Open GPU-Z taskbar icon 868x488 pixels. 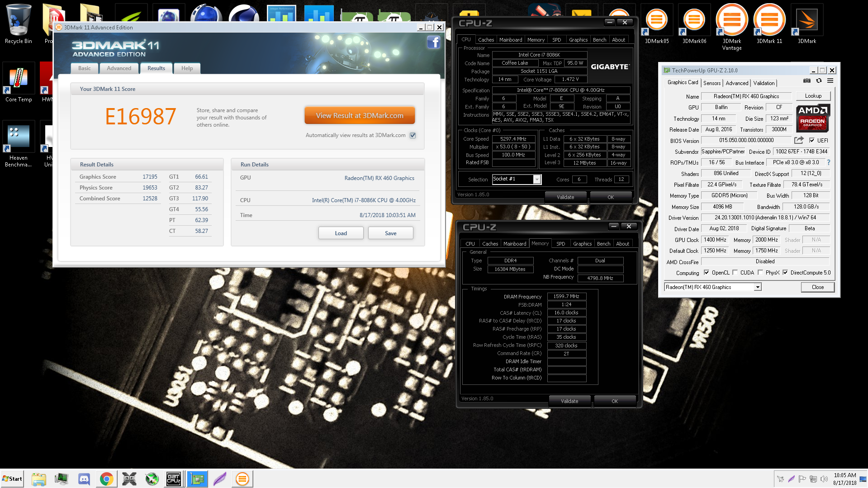(x=197, y=479)
